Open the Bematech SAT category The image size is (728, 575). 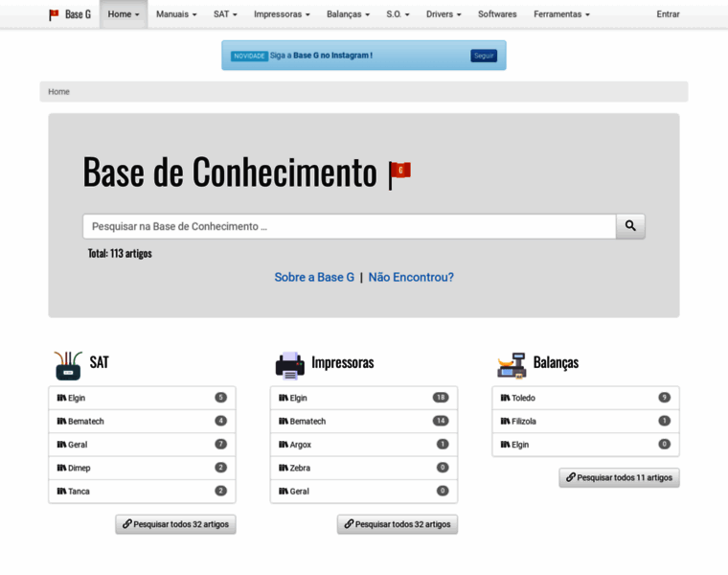pyautogui.click(x=86, y=422)
